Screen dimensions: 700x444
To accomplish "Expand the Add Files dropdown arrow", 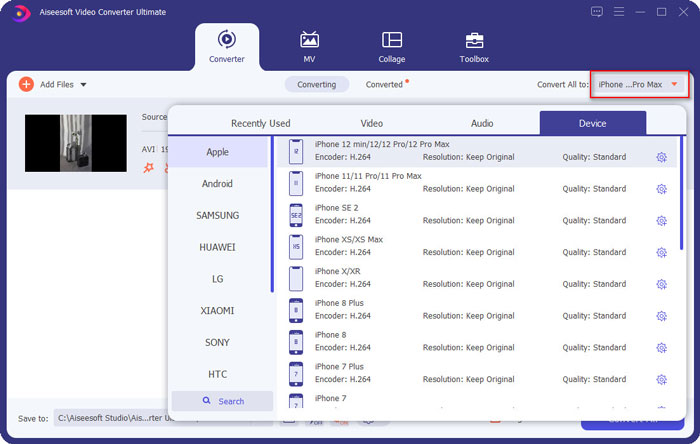I will tap(83, 84).
